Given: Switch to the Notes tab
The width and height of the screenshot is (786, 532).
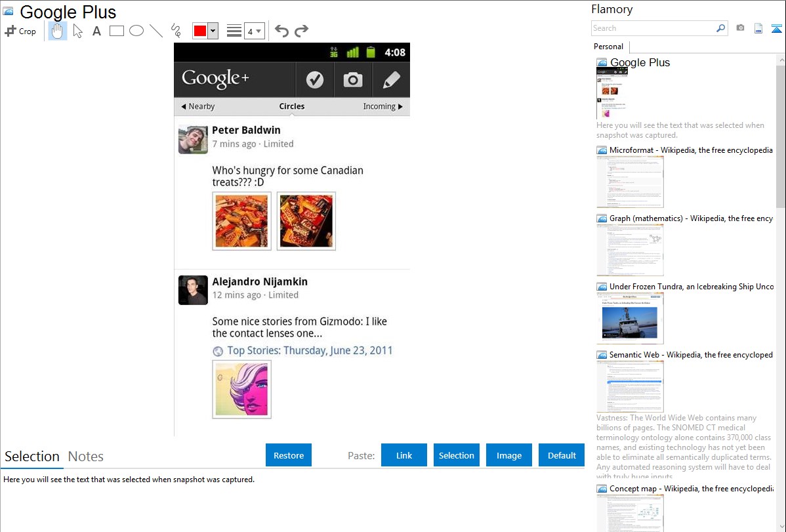Looking at the screenshot, I should click(x=86, y=457).
